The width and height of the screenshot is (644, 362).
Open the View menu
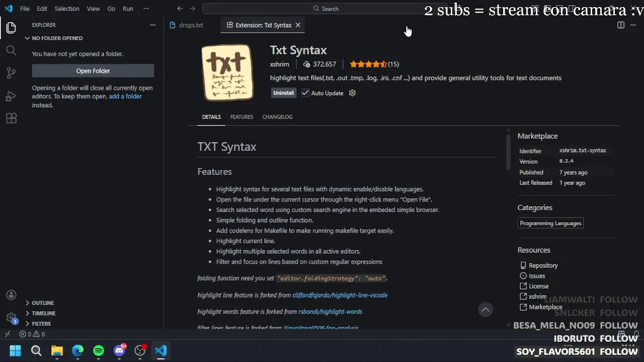click(93, 9)
